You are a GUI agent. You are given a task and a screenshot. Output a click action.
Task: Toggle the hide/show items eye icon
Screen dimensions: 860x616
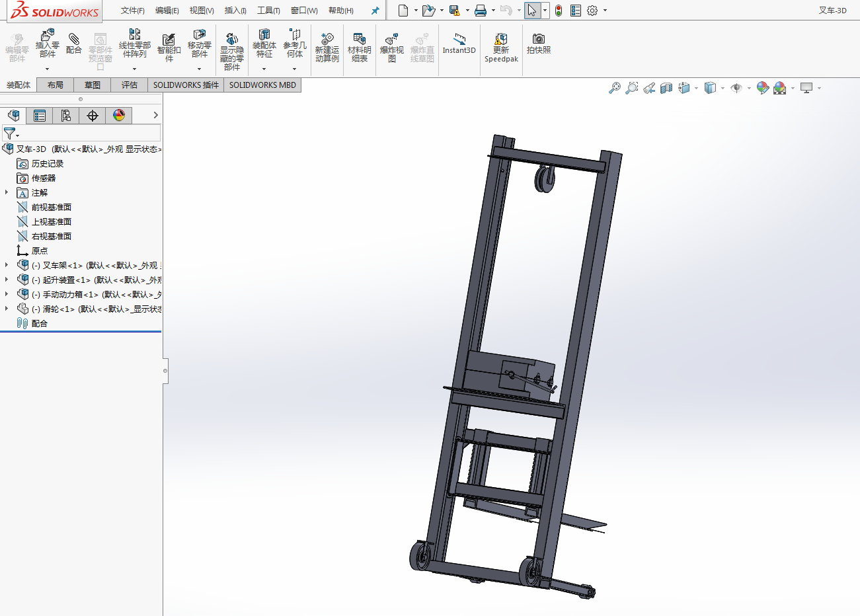click(x=736, y=88)
